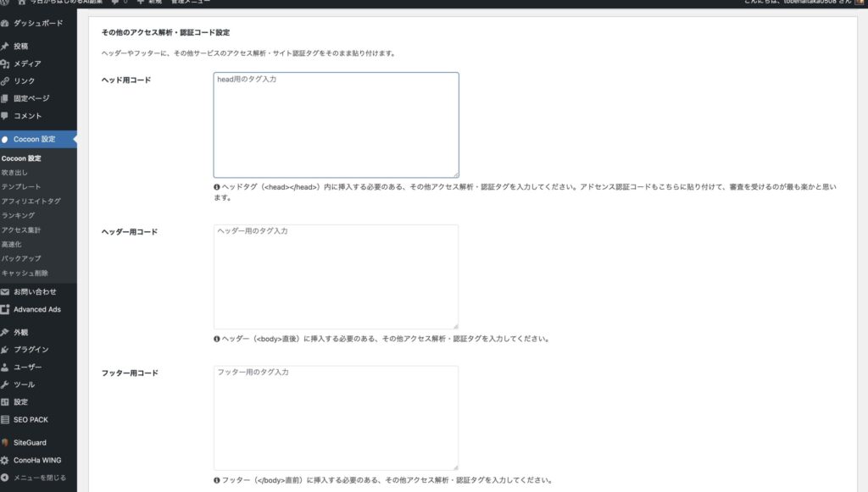Open ConoHa WING via its gear icon
The height and width of the screenshot is (492, 868).
click(4, 460)
